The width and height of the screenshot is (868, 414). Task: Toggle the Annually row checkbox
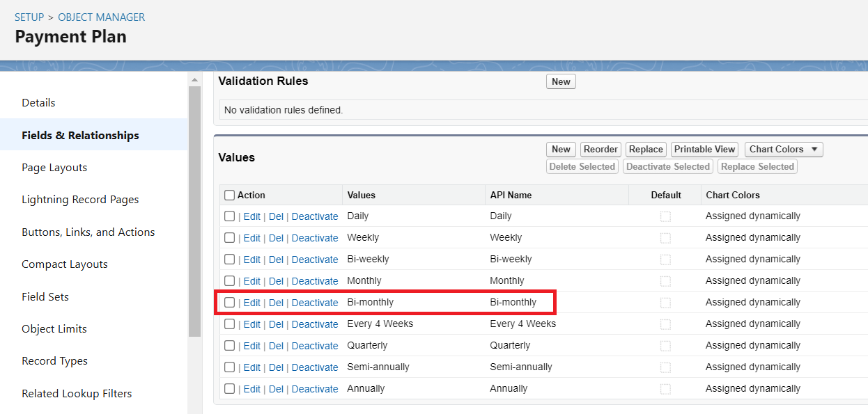pos(229,389)
